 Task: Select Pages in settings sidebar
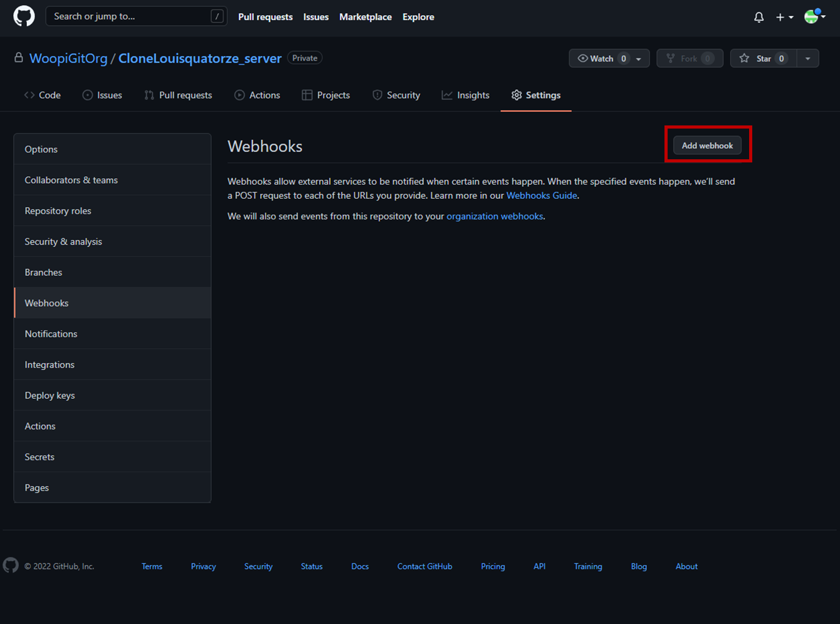[112, 487]
